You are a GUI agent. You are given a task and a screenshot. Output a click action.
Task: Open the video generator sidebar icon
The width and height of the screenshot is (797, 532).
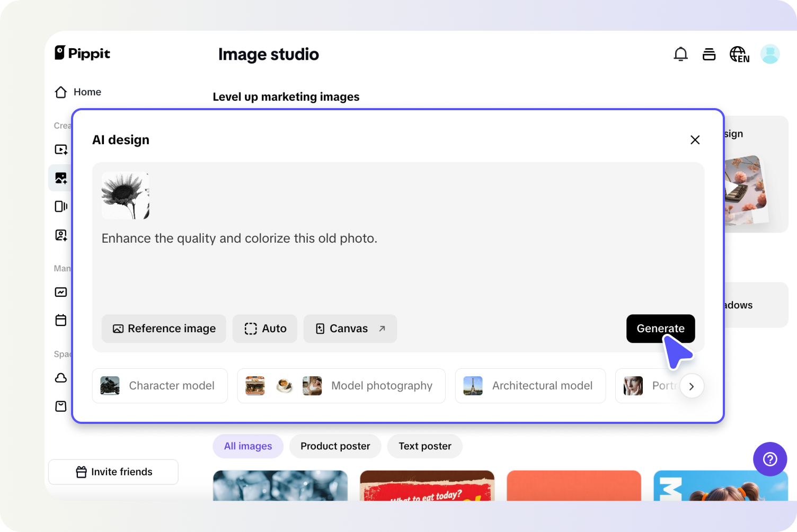pyautogui.click(x=61, y=149)
